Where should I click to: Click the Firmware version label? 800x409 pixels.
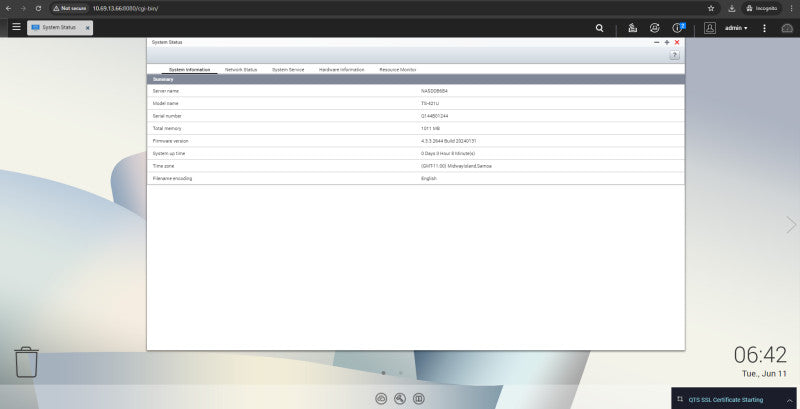[x=170, y=141]
